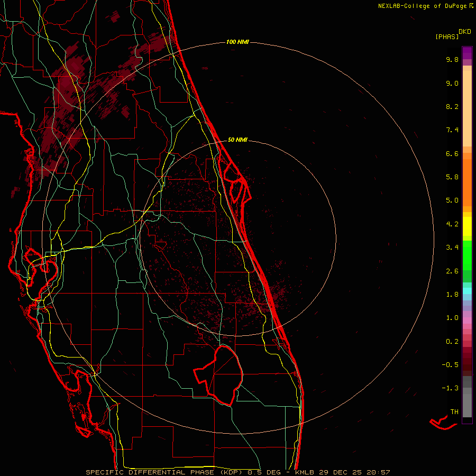
Task: Click the 29 DEC 25 20:57 timestamp
Action: point(354,472)
